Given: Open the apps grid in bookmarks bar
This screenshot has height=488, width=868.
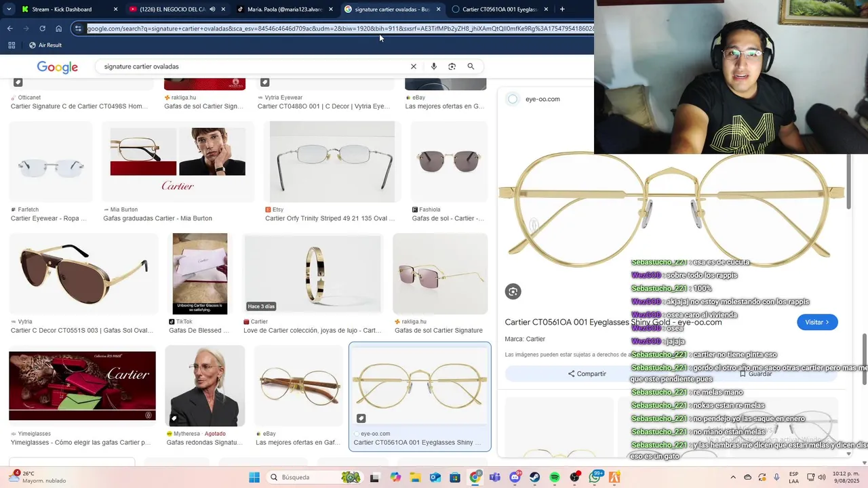Looking at the screenshot, I should pyautogui.click(x=12, y=45).
